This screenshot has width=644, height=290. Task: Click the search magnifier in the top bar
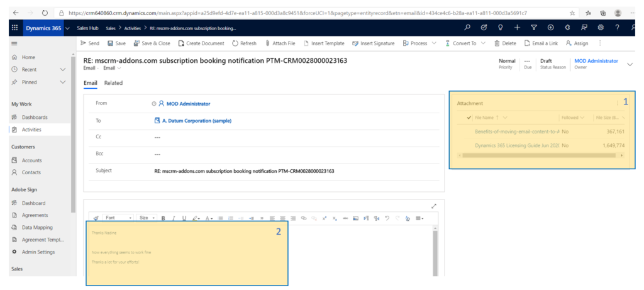tap(467, 28)
